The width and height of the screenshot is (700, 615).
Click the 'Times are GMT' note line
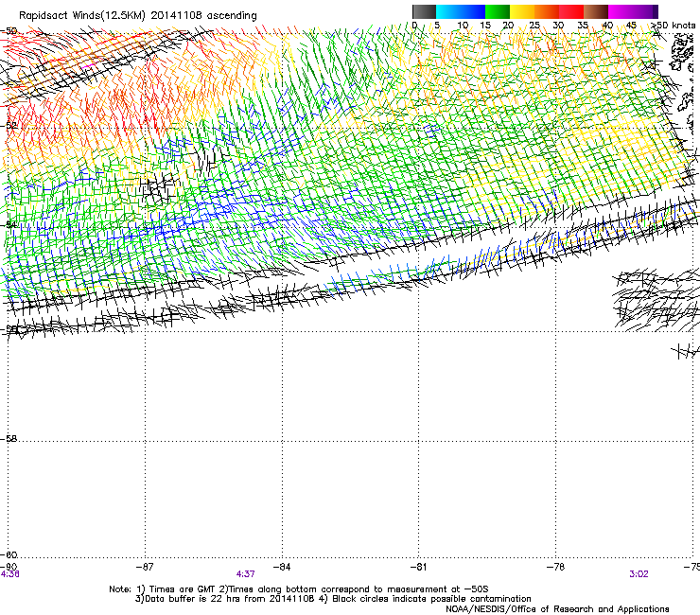tap(299, 589)
